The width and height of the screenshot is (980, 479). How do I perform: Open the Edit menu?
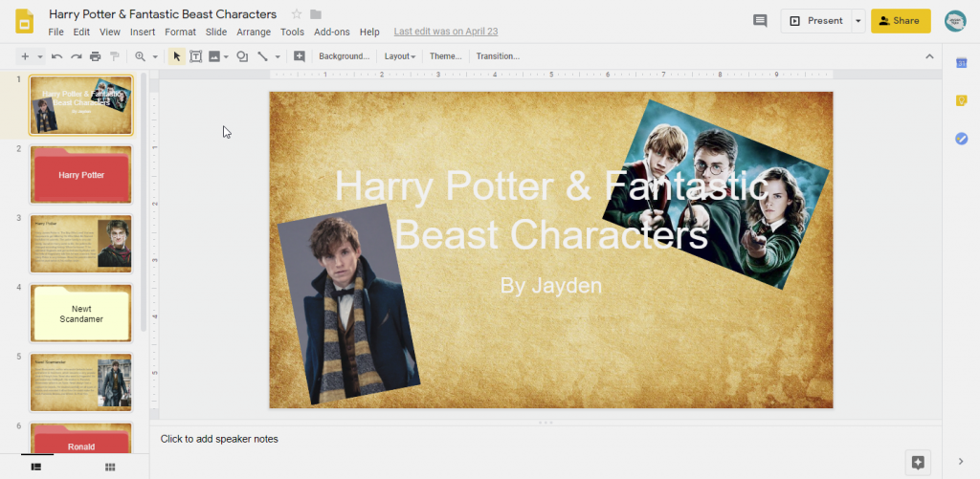coord(81,32)
